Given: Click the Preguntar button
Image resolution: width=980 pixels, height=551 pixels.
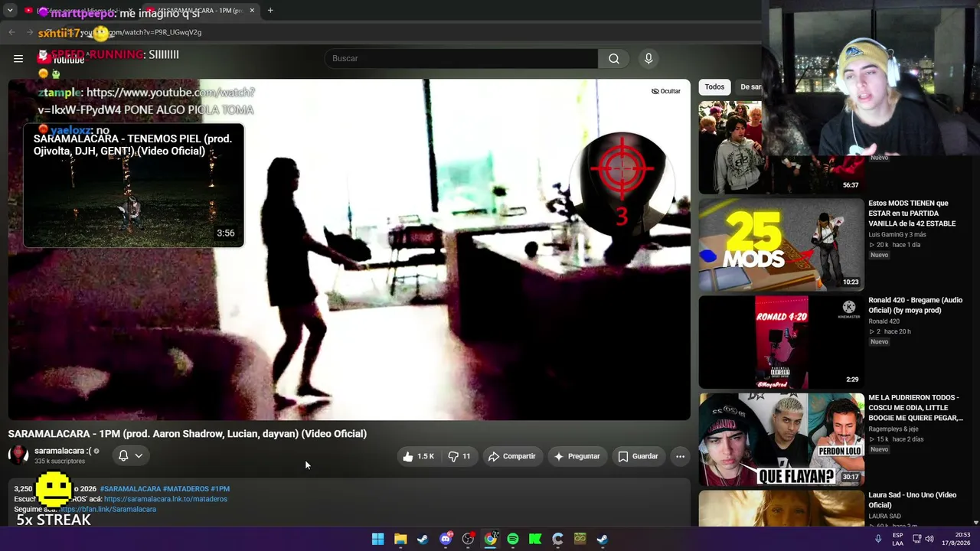Looking at the screenshot, I should (577, 456).
